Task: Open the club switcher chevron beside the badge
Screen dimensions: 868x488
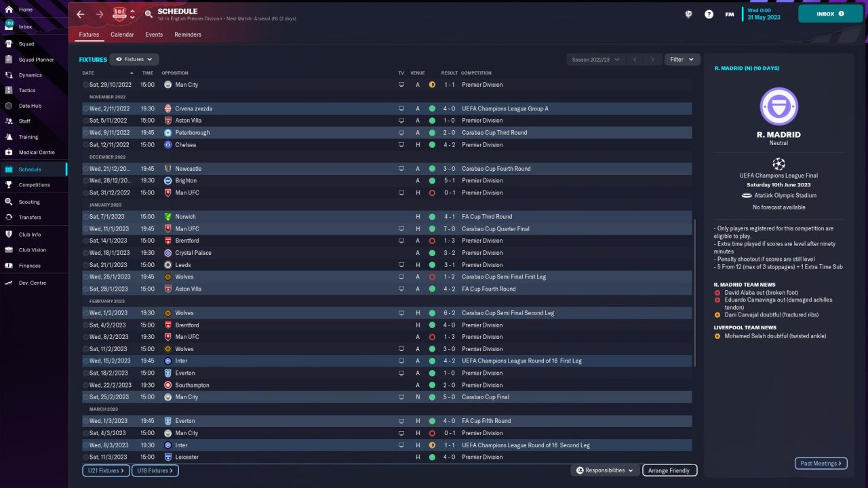Action: [132, 14]
